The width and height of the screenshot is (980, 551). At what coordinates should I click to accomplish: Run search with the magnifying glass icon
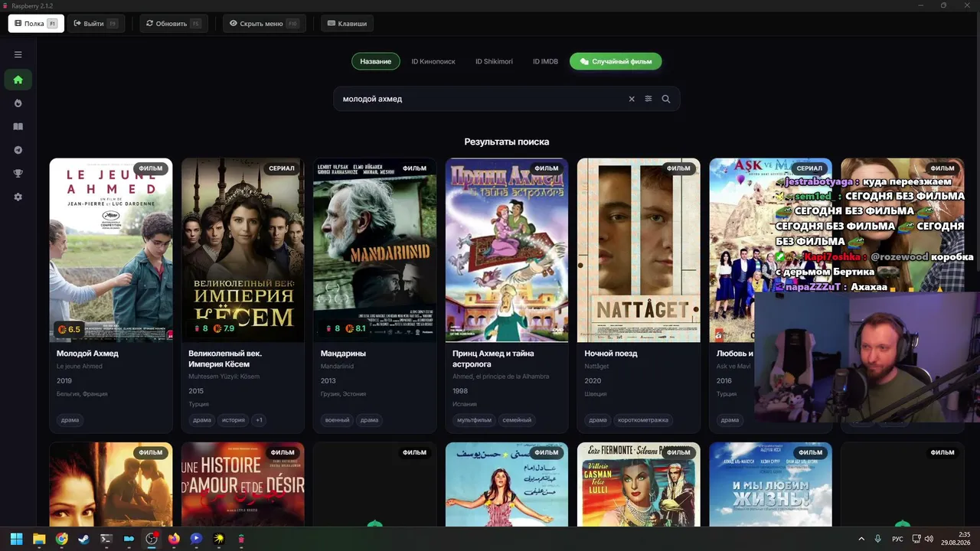click(x=666, y=99)
